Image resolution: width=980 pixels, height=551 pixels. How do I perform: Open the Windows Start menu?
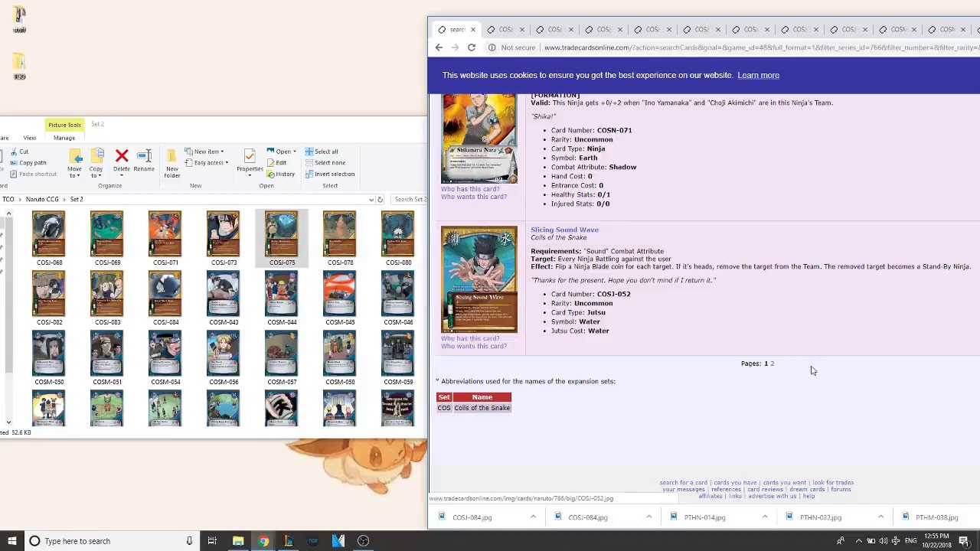pyautogui.click(x=12, y=541)
